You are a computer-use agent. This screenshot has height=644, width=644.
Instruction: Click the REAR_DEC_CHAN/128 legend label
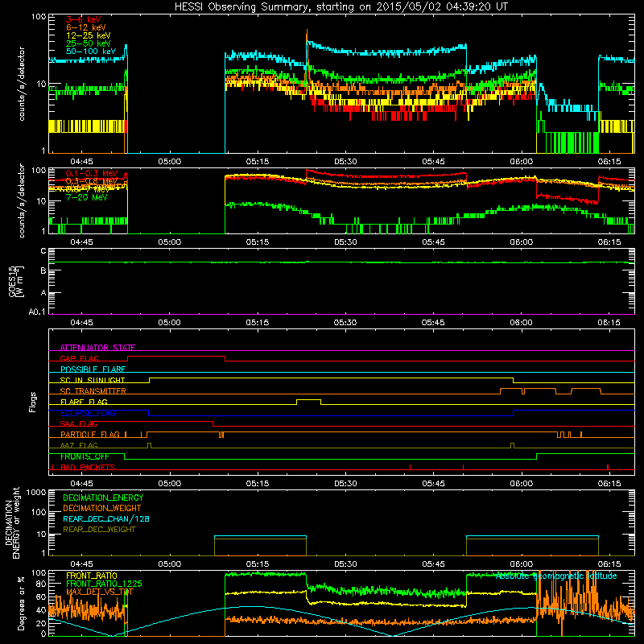tap(106, 519)
